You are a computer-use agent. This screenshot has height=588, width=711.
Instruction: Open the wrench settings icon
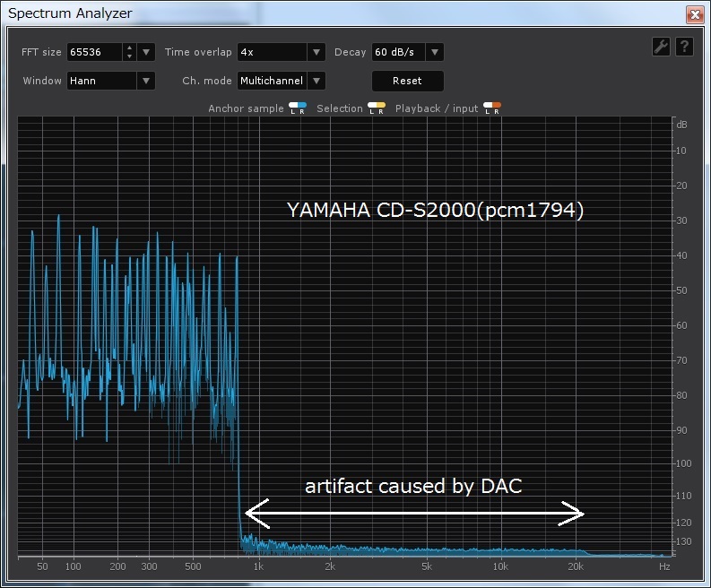click(661, 47)
